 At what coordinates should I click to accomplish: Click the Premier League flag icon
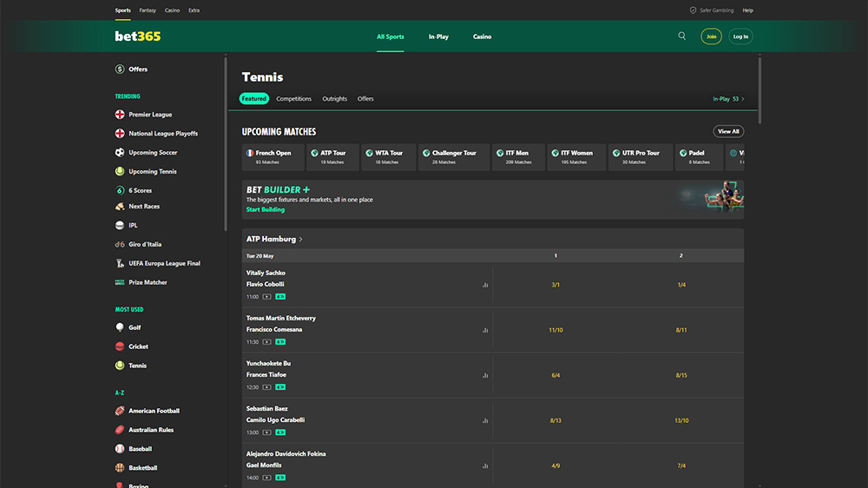tap(120, 115)
